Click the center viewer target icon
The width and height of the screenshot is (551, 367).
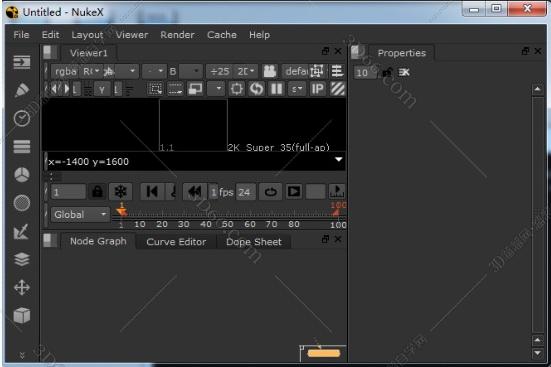tap(236, 89)
